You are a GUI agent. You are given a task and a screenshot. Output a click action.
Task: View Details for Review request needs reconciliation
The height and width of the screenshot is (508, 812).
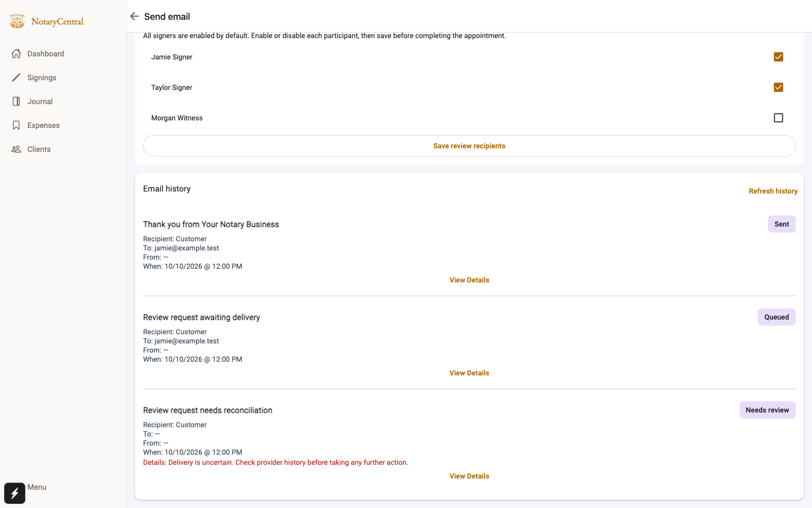coord(469,476)
